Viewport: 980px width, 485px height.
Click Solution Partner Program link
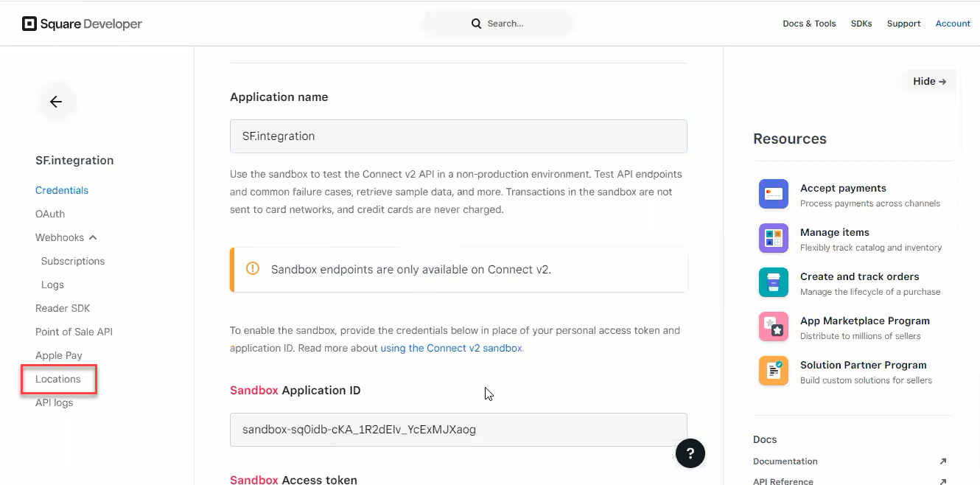[x=864, y=365]
